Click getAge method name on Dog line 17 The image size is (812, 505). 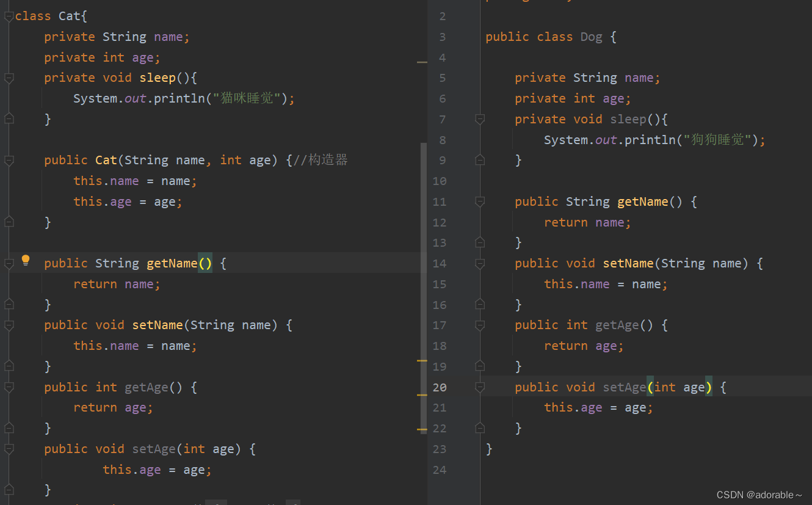617,325
